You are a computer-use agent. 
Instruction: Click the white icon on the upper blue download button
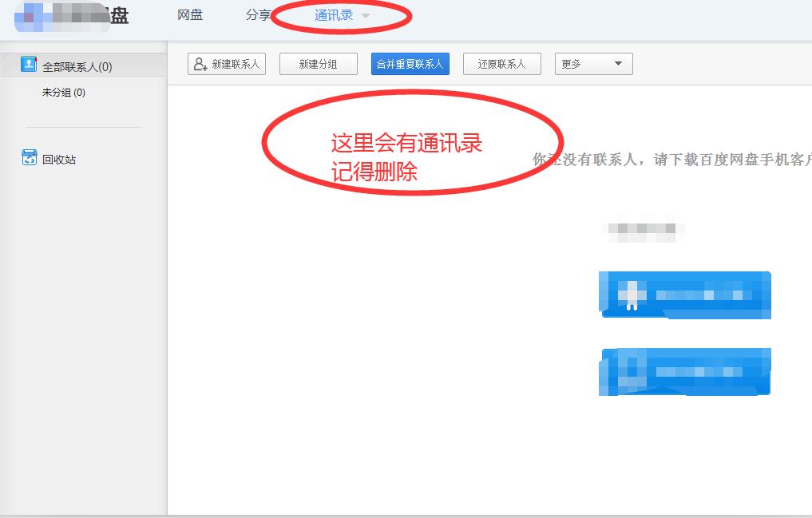(x=631, y=295)
